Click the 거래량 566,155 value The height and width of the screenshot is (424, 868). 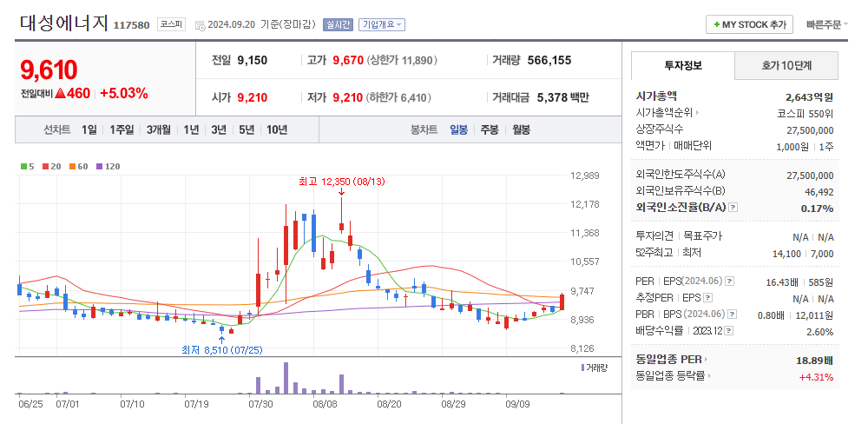(549, 61)
